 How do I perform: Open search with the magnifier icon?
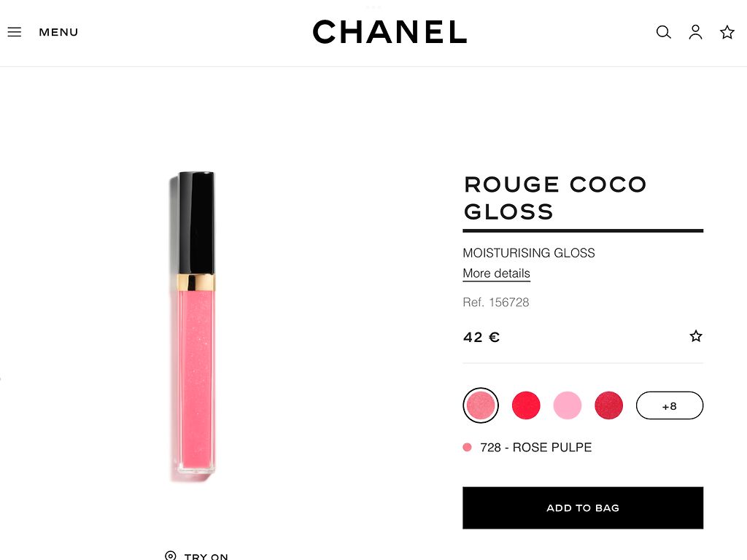point(663,32)
